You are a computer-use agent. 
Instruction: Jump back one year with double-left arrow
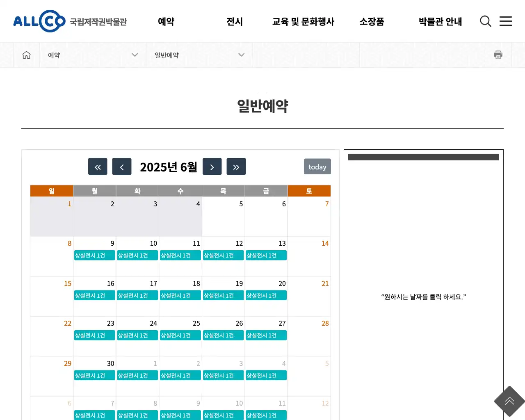click(x=98, y=167)
